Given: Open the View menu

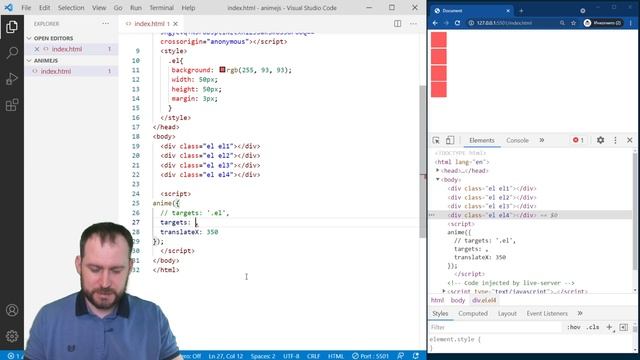Looking at the screenshot, I should 99,8.
